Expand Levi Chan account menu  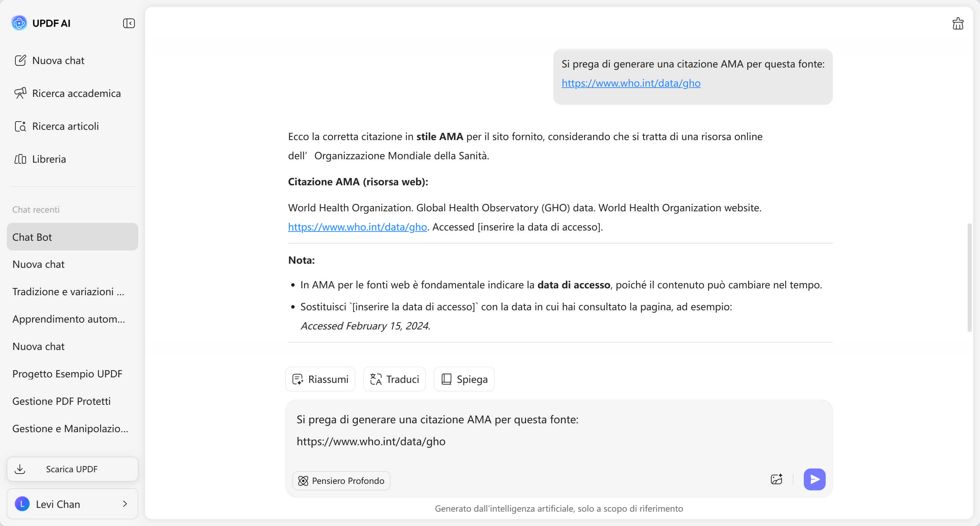[x=72, y=504]
